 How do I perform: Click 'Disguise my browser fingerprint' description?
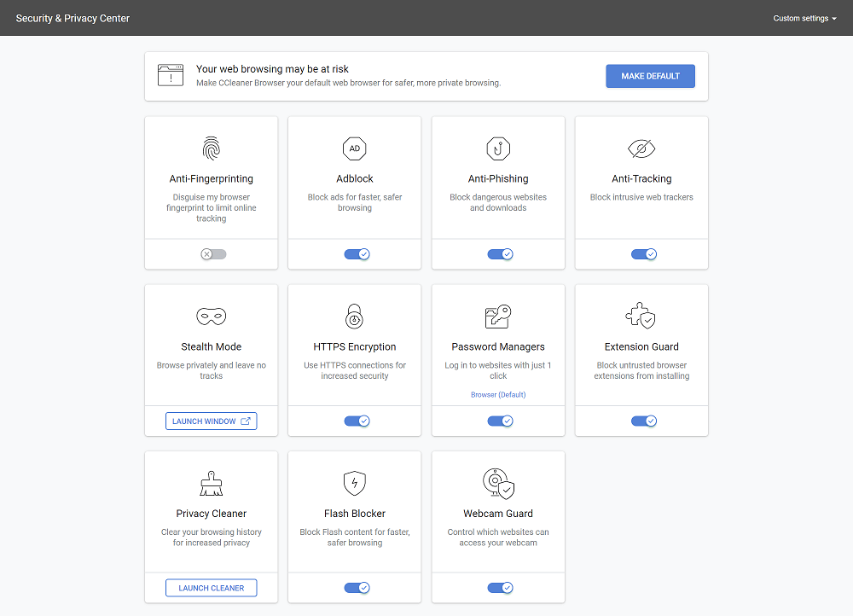tap(211, 208)
